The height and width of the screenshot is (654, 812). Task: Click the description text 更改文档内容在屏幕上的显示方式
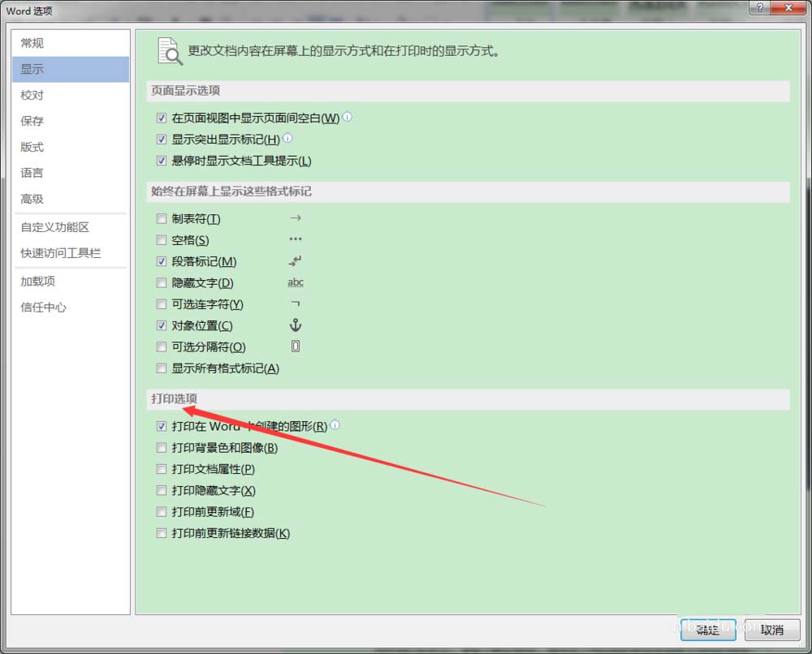[343, 51]
